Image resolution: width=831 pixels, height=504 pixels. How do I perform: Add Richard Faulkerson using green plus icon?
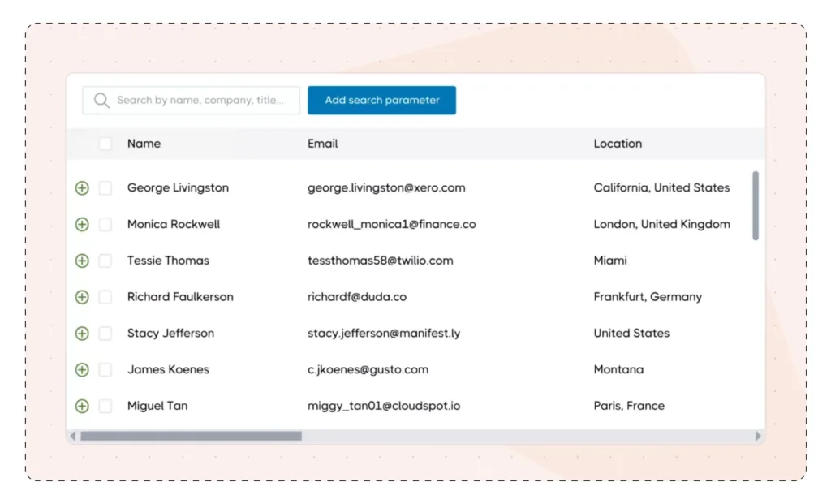coord(82,297)
